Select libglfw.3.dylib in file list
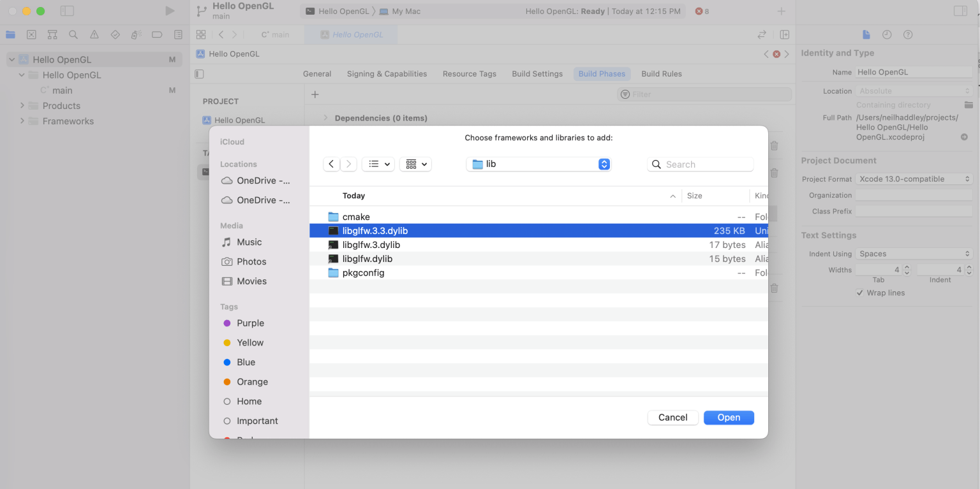Viewport: 980px width, 489px height. pos(371,245)
